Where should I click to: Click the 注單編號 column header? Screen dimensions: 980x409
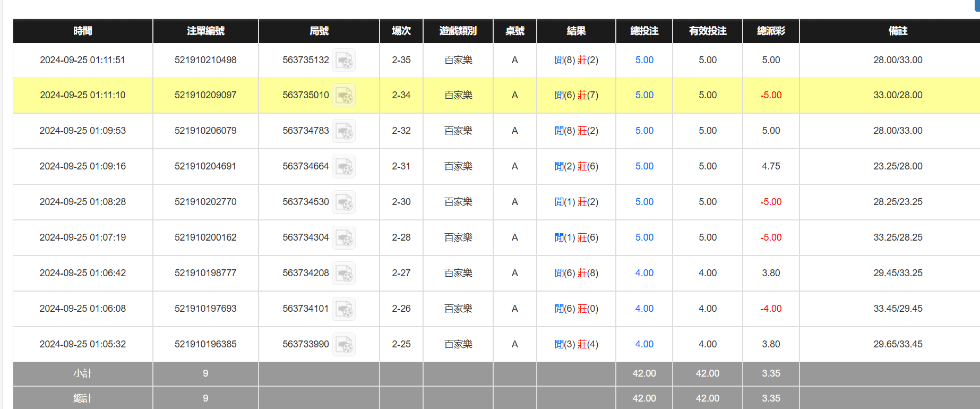point(205,31)
